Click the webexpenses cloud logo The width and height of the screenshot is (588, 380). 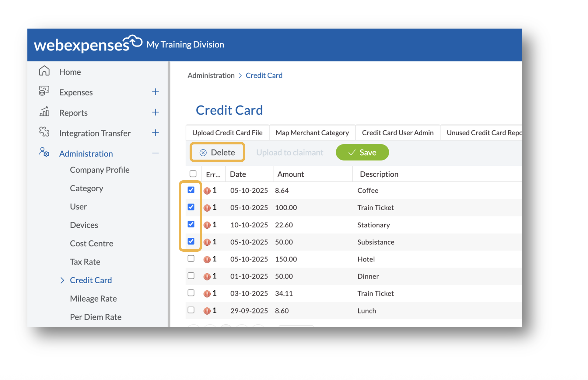[133, 40]
